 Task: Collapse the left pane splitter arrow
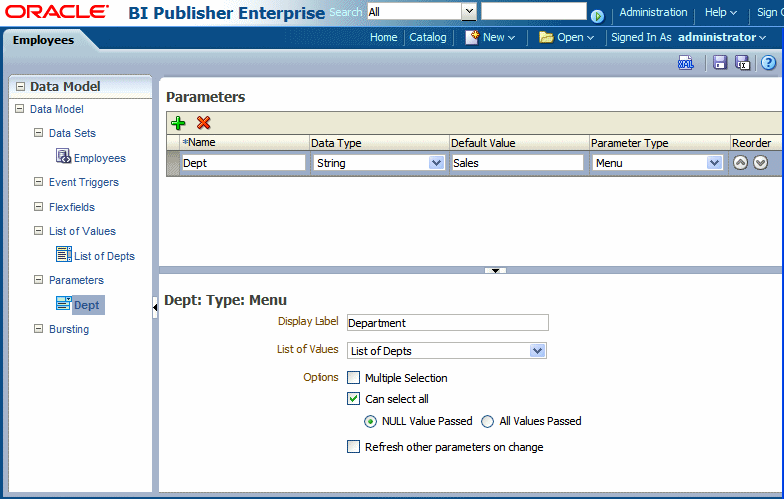click(155, 307)
